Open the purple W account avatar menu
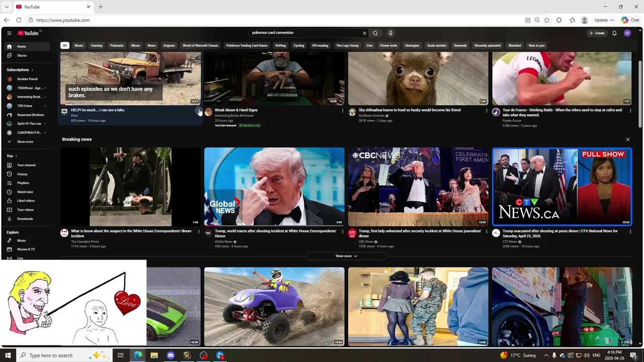Screen dimensions: 644x362 tap(627, 33)
